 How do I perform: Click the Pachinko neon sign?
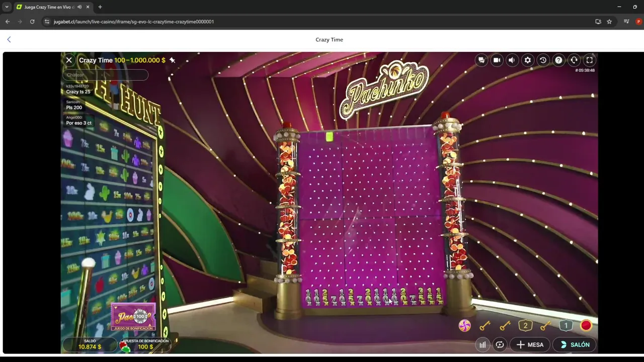[384, 89]
